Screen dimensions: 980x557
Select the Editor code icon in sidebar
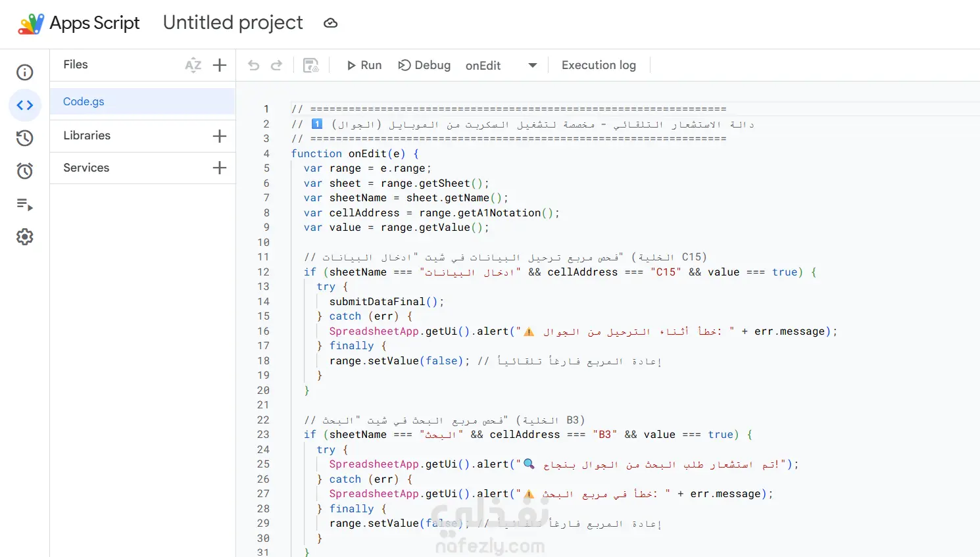tap(25, 105)
